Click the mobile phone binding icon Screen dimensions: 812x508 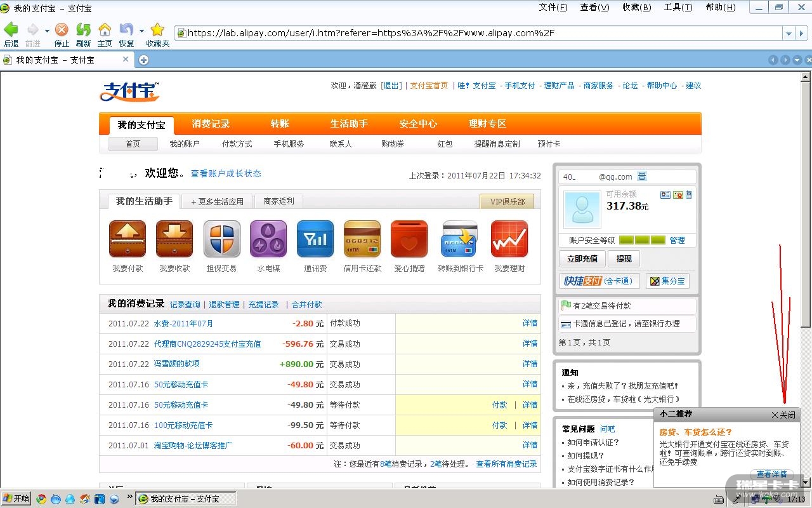click(x=689, y=195)
